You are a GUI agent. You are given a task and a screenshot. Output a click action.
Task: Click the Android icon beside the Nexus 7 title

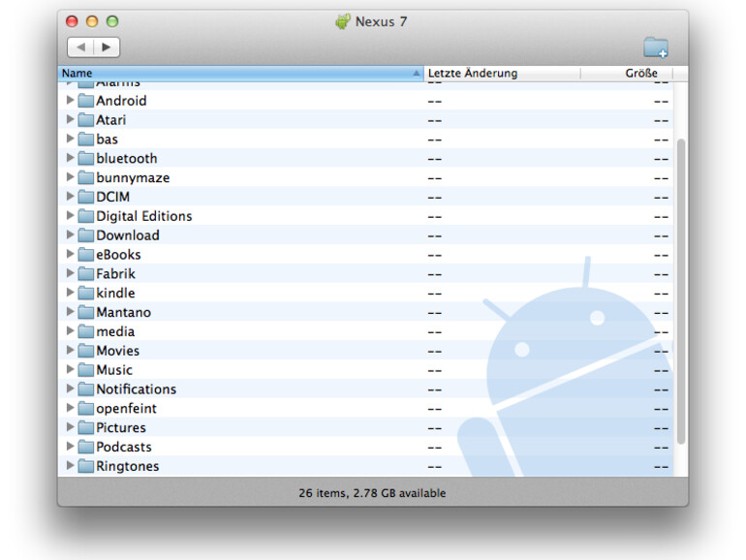tap(343, 21)
